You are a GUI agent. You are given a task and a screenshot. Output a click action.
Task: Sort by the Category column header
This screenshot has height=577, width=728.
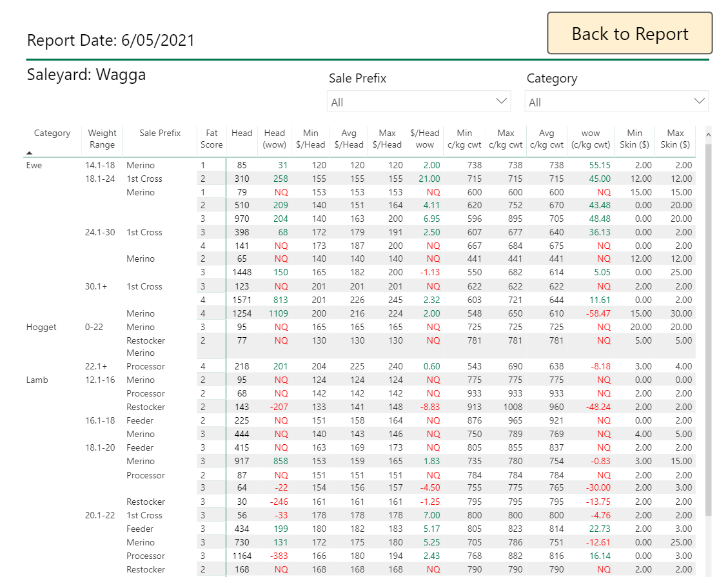[52, 133]
